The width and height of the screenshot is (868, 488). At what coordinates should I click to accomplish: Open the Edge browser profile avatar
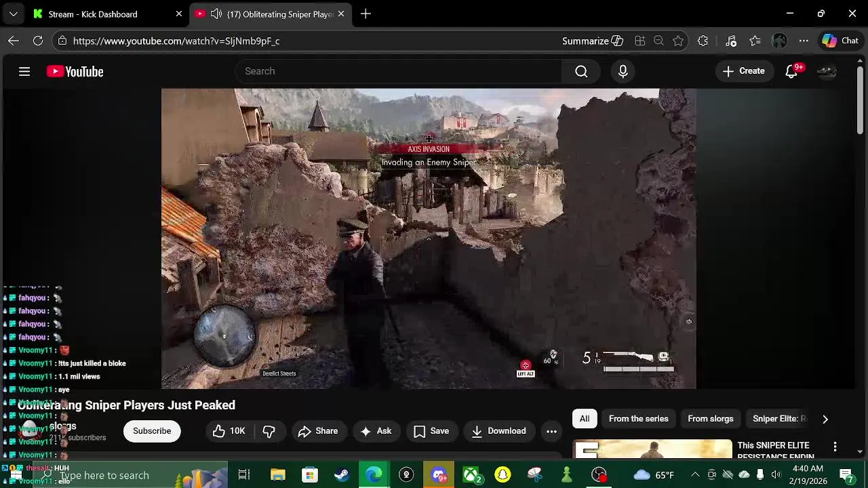click(779, 41)
